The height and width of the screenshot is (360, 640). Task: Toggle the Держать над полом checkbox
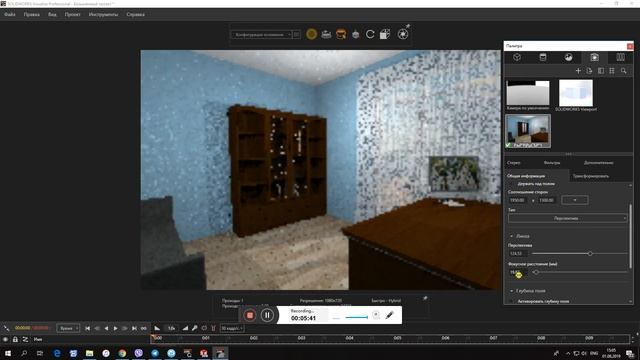pyautogui.click(x=512, y=184)
